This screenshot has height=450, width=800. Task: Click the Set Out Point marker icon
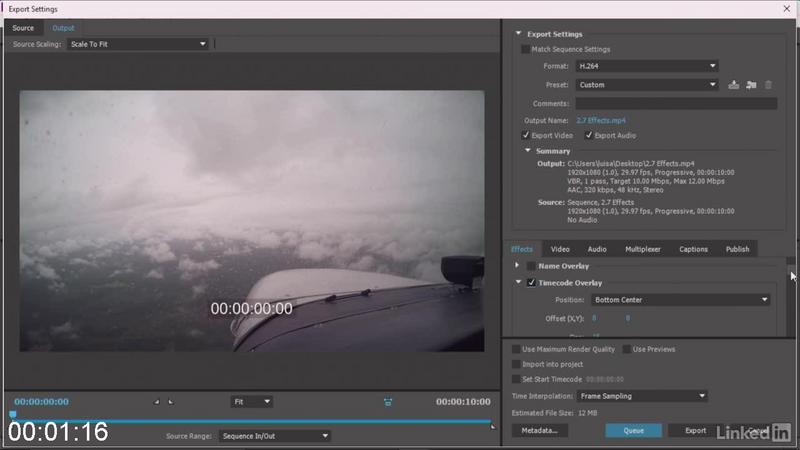[171, 402]
